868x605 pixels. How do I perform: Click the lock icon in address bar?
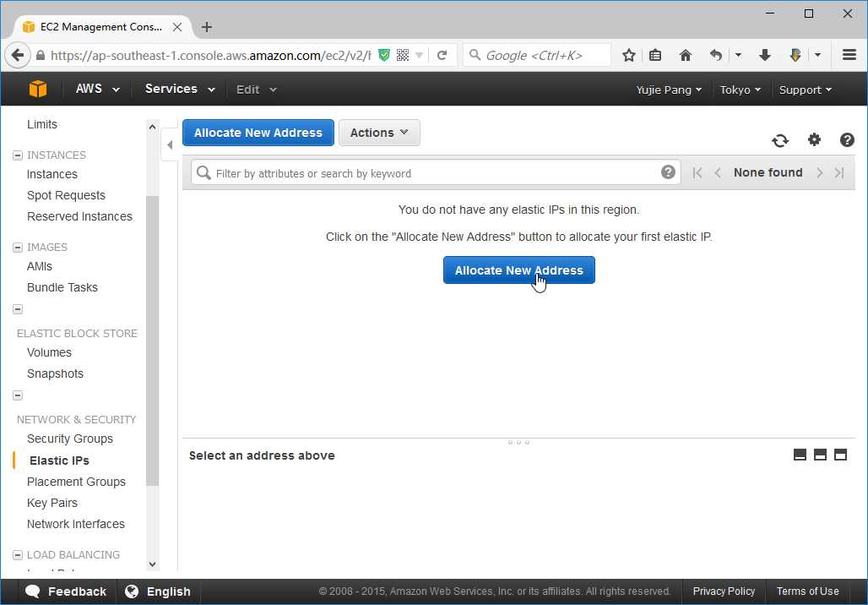click(x=41, y=56)
